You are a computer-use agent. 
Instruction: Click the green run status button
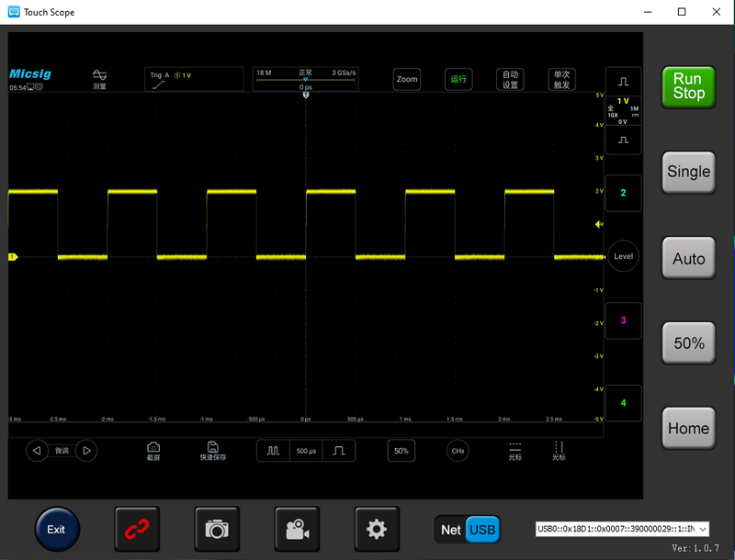[x=458, y=79]
